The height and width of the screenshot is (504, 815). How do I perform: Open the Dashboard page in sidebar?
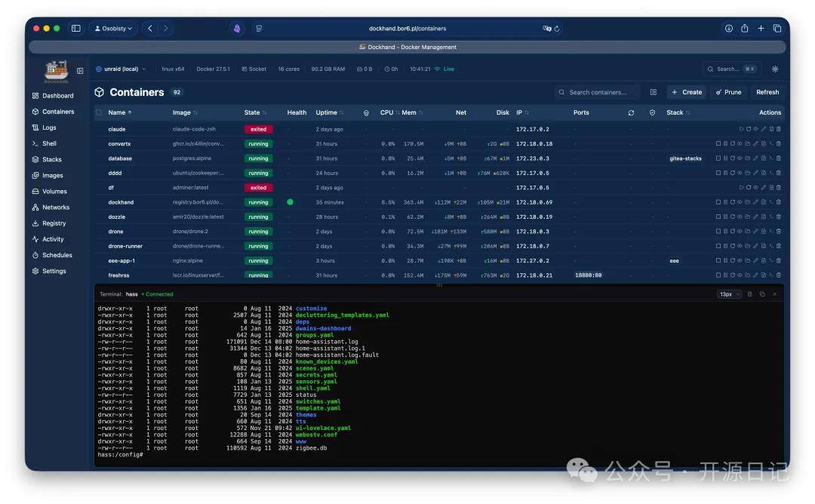(x=54, y=96)
